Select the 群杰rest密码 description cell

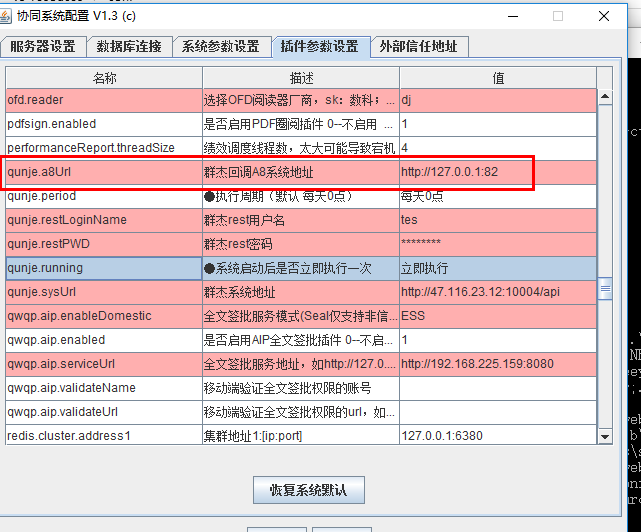(x=301, y=245)
